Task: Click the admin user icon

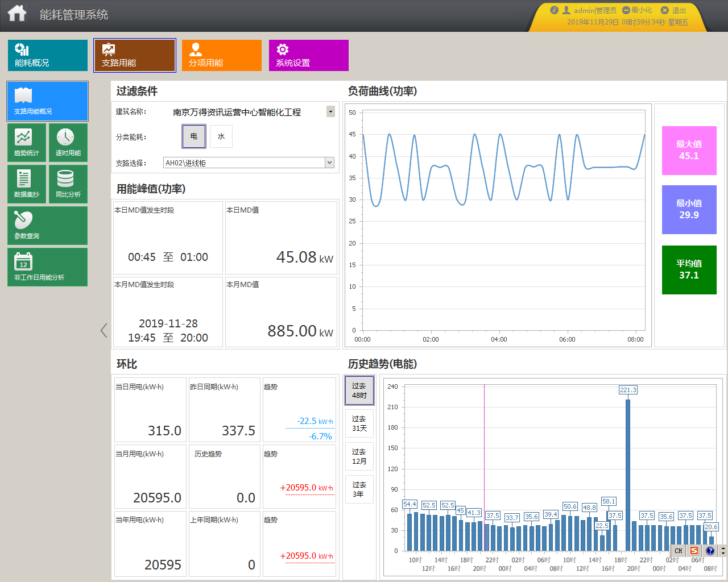Action: tap(566, 10)
